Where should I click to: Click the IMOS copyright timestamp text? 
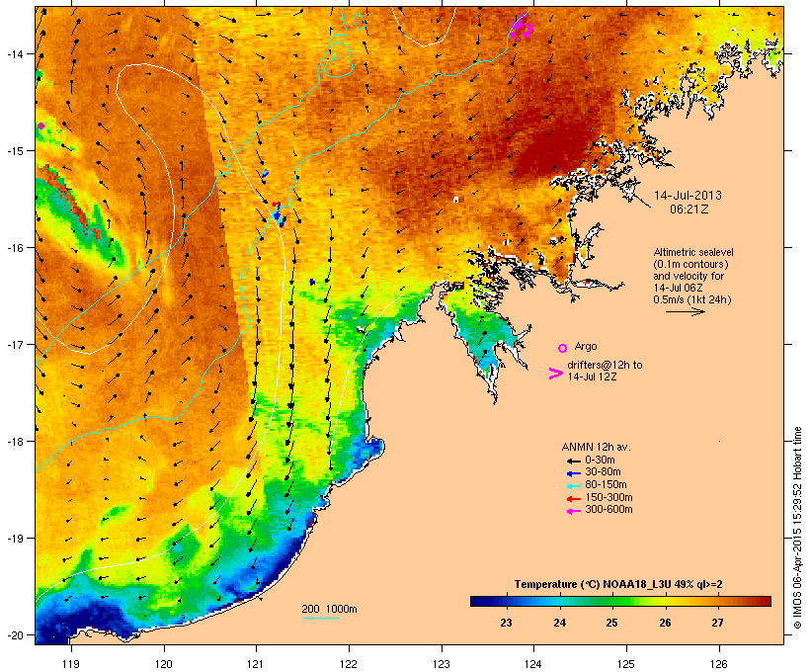(797, 529)
